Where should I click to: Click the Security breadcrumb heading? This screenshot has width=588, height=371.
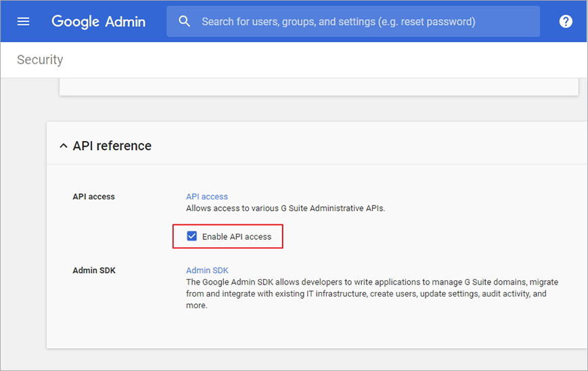tap(40, 59)
